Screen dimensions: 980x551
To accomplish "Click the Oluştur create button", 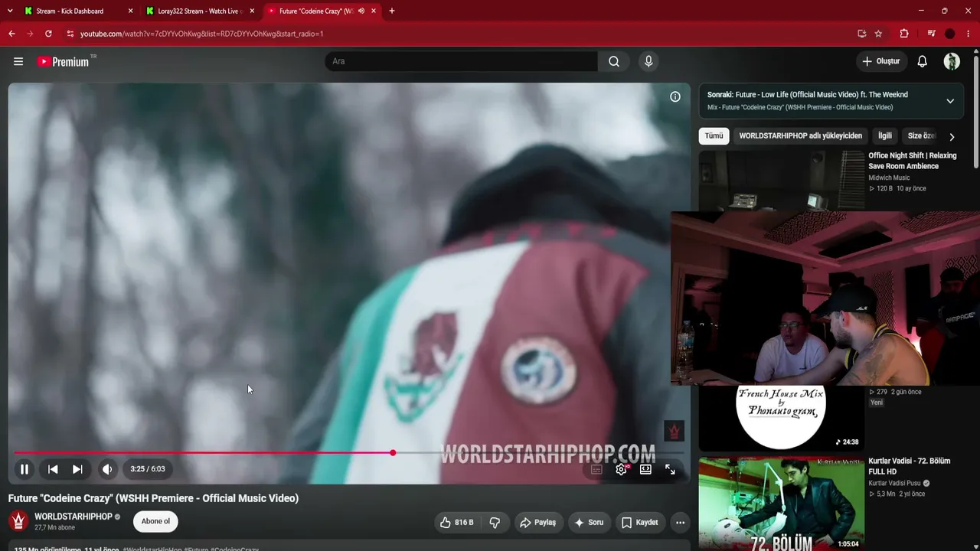I will 881,61.
